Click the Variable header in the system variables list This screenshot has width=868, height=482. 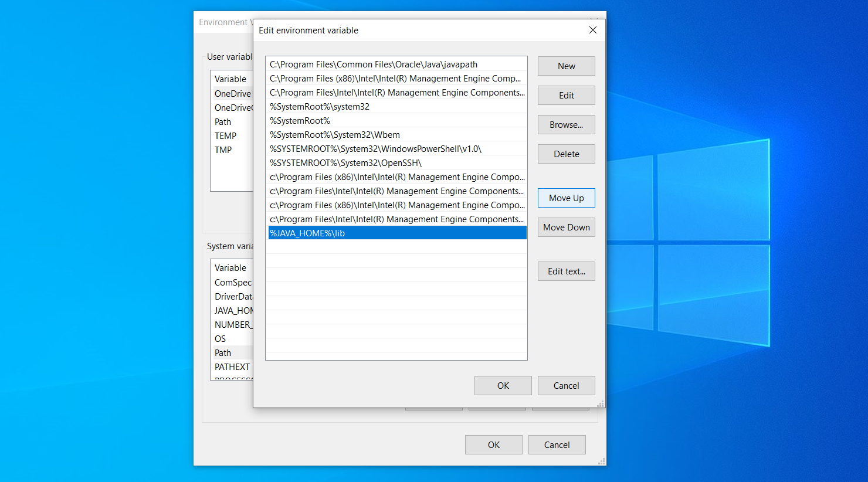pos(232,268)
